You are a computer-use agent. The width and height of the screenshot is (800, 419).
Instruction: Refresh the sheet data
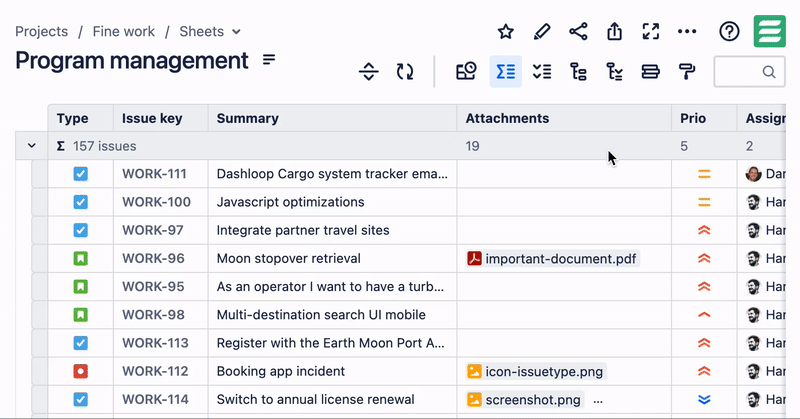[x=405, y=71]
